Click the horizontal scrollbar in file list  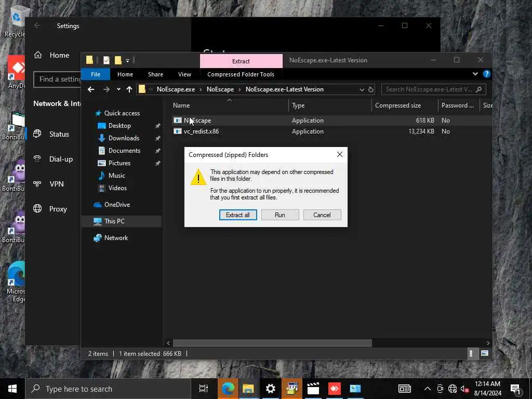[272, 343]
